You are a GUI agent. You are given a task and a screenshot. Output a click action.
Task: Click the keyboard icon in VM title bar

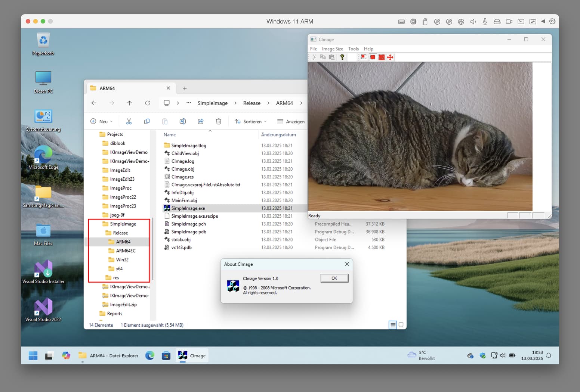point(401,22)
